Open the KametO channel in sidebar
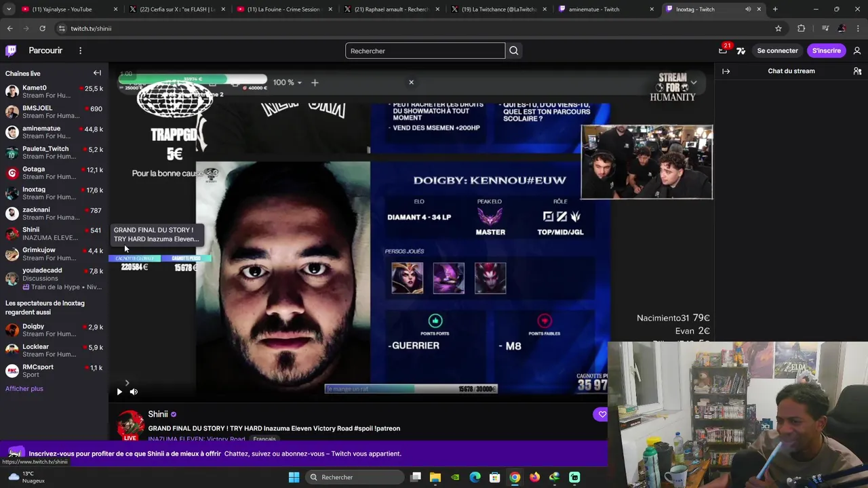This screenshot has height=488, width=868. coord(54,91)
